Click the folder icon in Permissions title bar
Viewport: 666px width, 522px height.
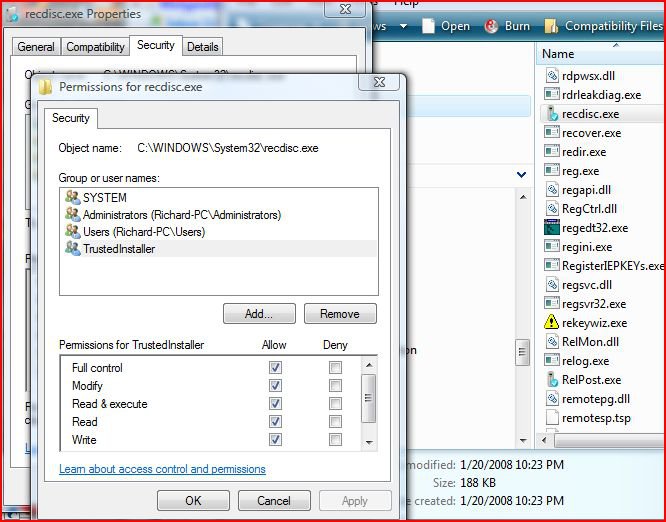click(45, 87)
